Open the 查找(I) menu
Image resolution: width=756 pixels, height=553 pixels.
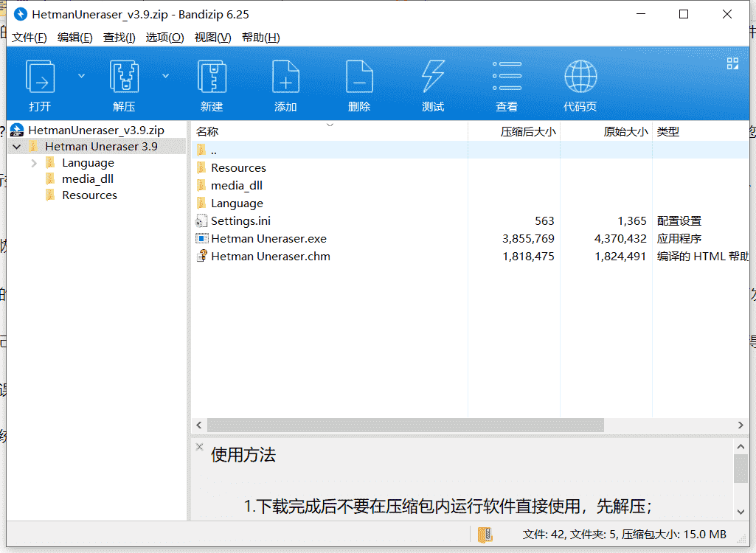tap(119, 38)
